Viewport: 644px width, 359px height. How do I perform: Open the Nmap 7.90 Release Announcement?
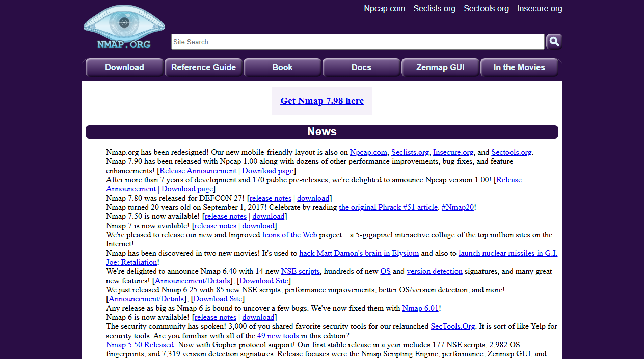(198, 170)
